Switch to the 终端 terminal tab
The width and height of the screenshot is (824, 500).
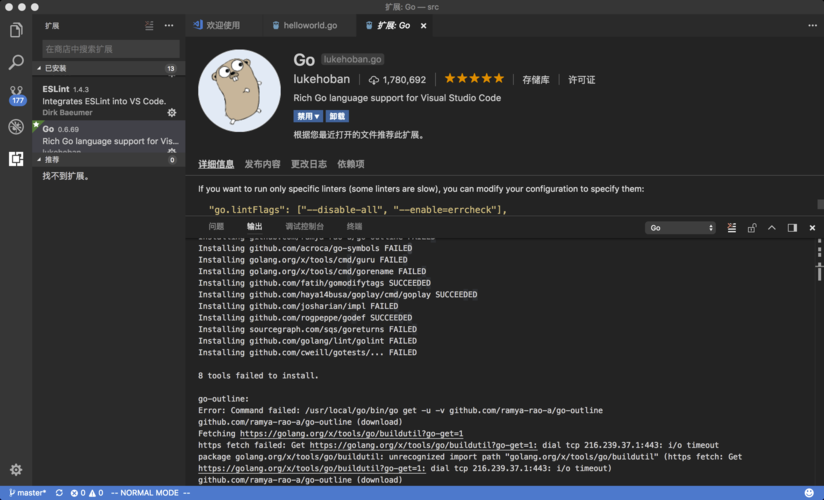coord(354,227)
